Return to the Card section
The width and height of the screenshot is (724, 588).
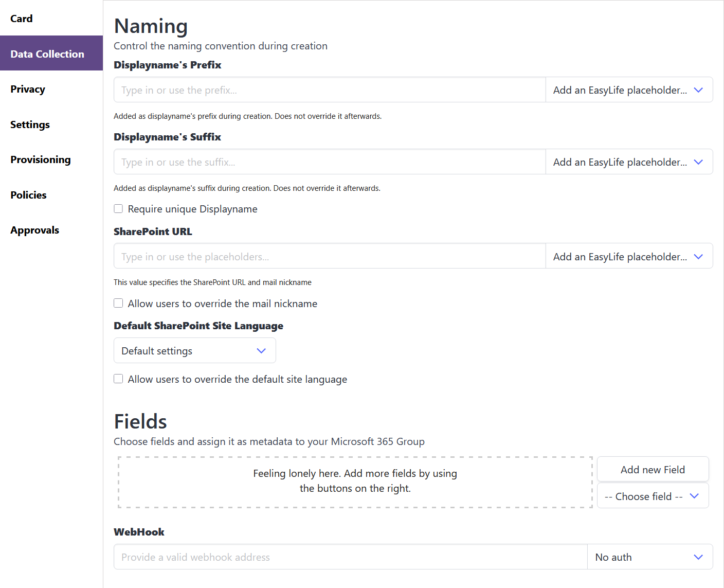pyautogui.click(x=22, y=18)
